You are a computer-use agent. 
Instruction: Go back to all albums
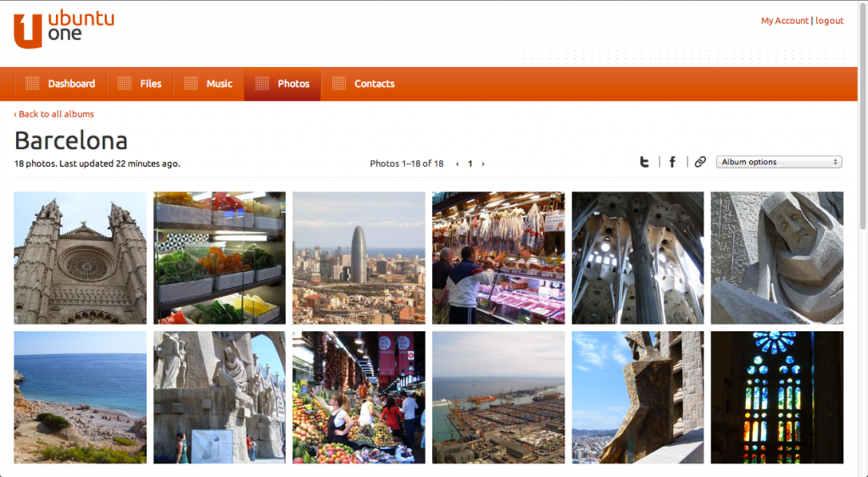(x=54, y=114)
